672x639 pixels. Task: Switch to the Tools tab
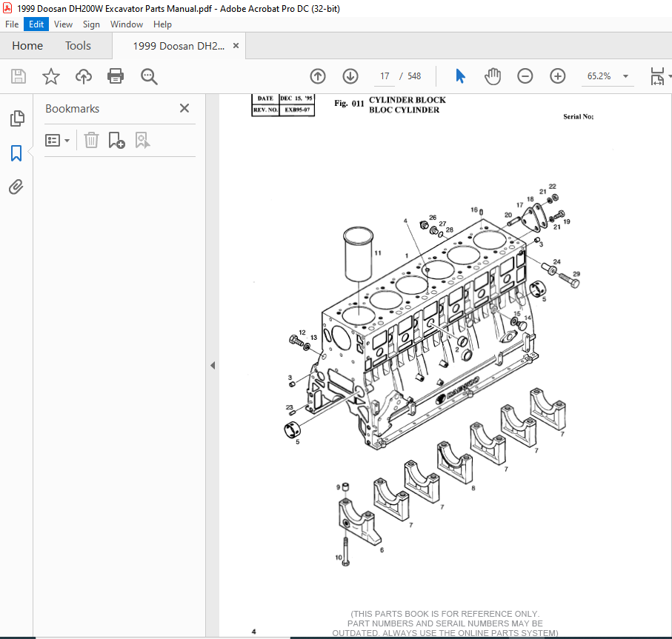click(78, 45)
